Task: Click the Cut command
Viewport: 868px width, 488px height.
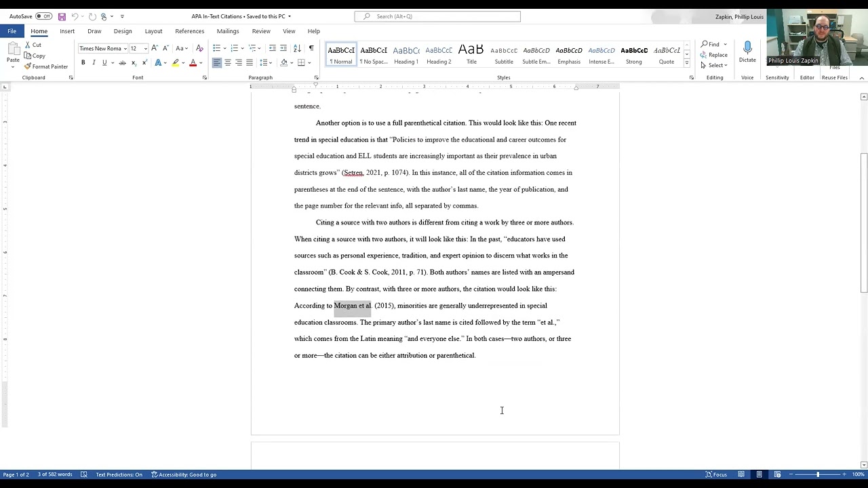Action: [33, 45]
